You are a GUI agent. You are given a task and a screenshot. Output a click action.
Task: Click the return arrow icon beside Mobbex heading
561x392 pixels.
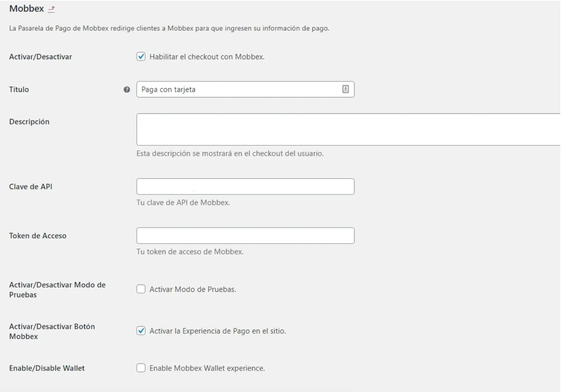(x=51, y=9)
